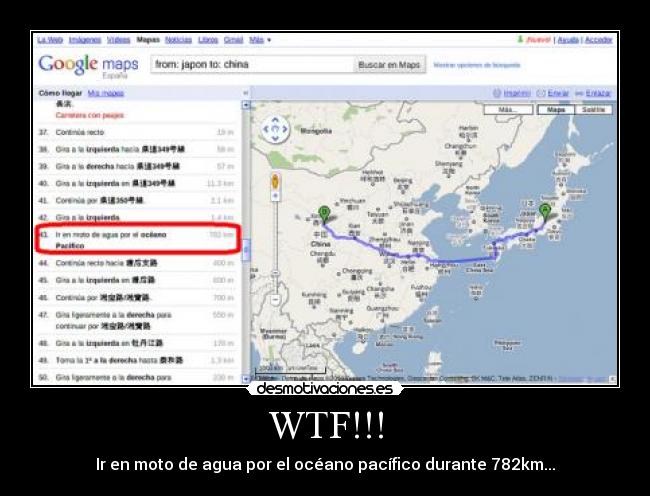Image resolution: width=650 pixels, height=496 pixels.
Task: Click the Enlazar link
Action: (x=599, y=93)
